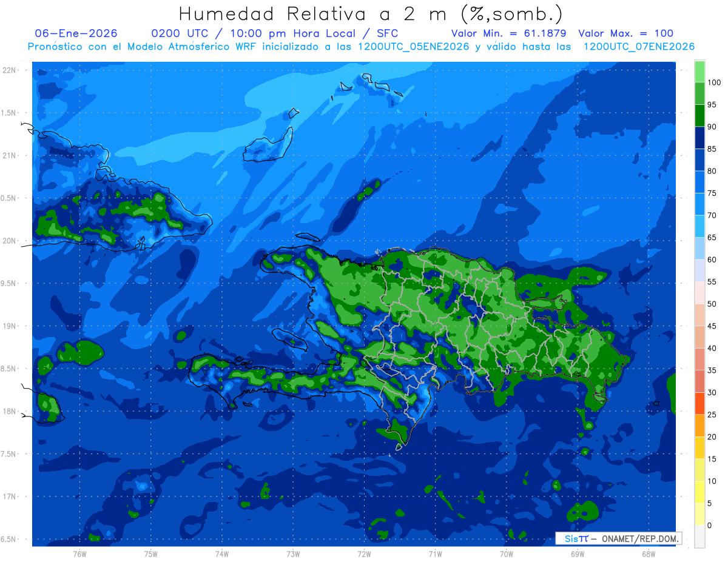
Task: Click the "22N" latitude label
Action: click(8, 70)
